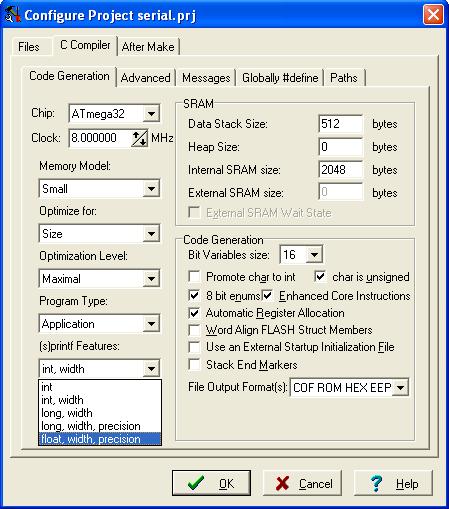The image size is (449, 509).
Task: Select 'int, width' list option
Action: [100, 400]
